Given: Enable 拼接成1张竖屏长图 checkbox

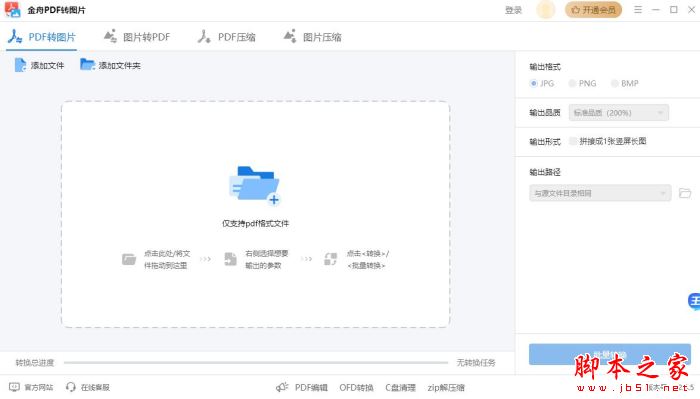Looking at the screenshot, I should [573, 141].
